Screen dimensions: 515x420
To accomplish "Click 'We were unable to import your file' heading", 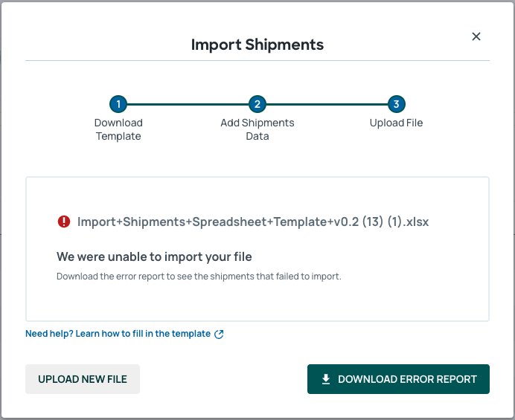I will pos(154,256).
